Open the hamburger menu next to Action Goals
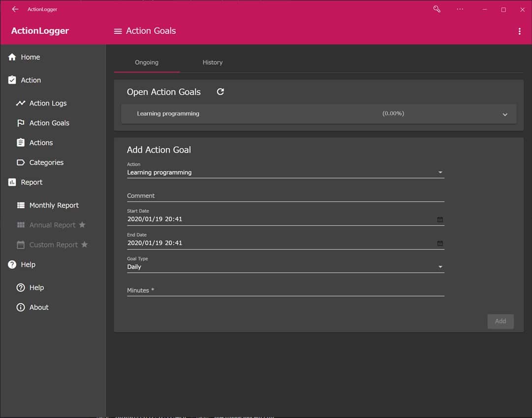Image resolution: width=532 pixels, height=418 pixels. point(118,31)
